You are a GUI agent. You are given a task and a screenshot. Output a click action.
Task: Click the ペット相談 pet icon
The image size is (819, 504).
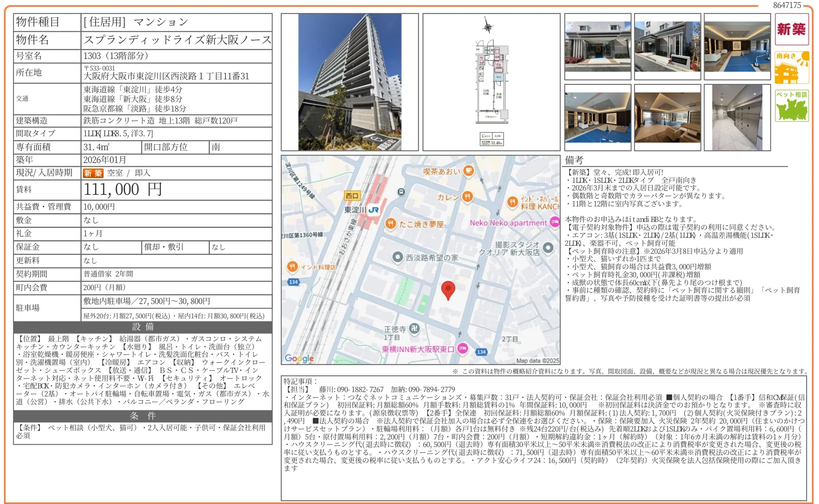click(791, 106)
